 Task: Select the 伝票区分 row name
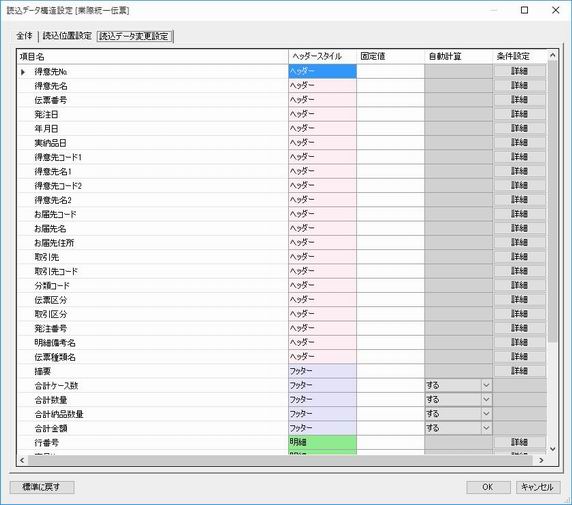(x=51, y=300)
